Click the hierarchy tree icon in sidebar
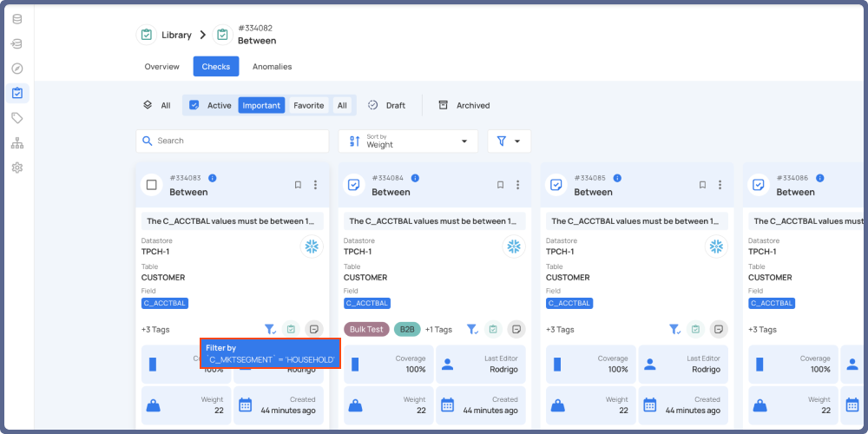 point(16,143)
